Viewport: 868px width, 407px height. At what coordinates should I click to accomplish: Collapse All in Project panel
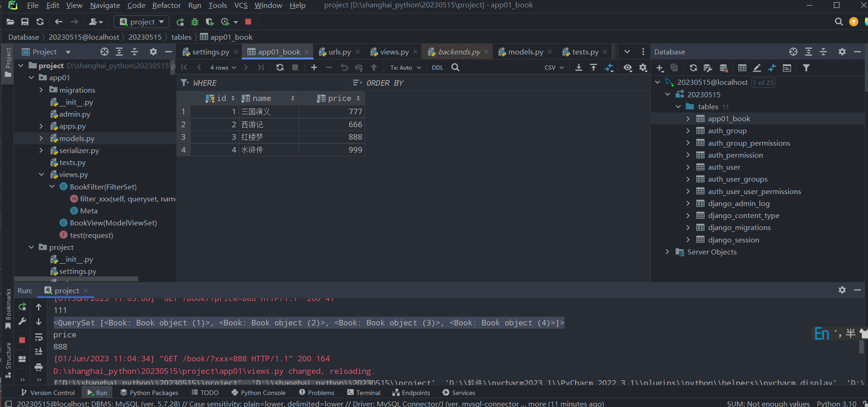click(134, 52)
